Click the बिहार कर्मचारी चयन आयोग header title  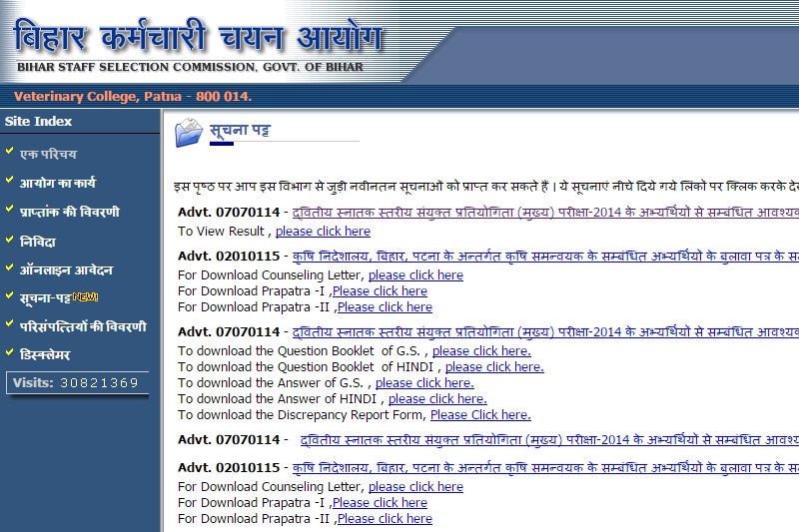pyautogui.click(x=198, y=37)
